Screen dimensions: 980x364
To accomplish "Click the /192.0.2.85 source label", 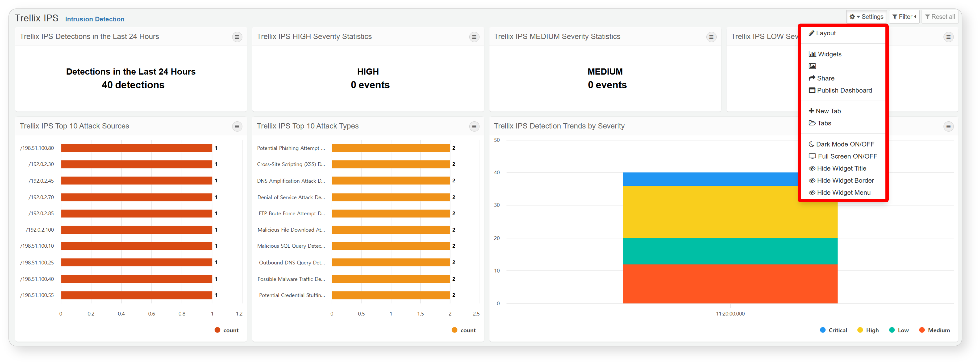I will tap(41, 213).
